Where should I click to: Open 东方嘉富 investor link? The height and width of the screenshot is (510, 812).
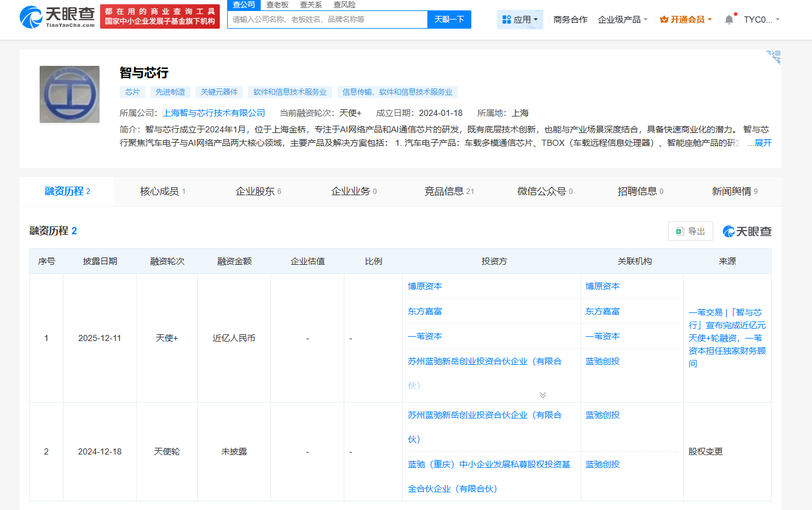pyautogui.click(x=425, y=311)
